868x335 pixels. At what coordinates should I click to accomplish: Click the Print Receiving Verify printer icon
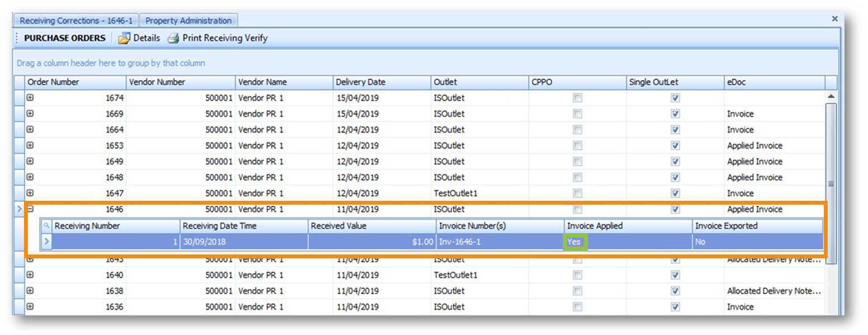point(173,39)
